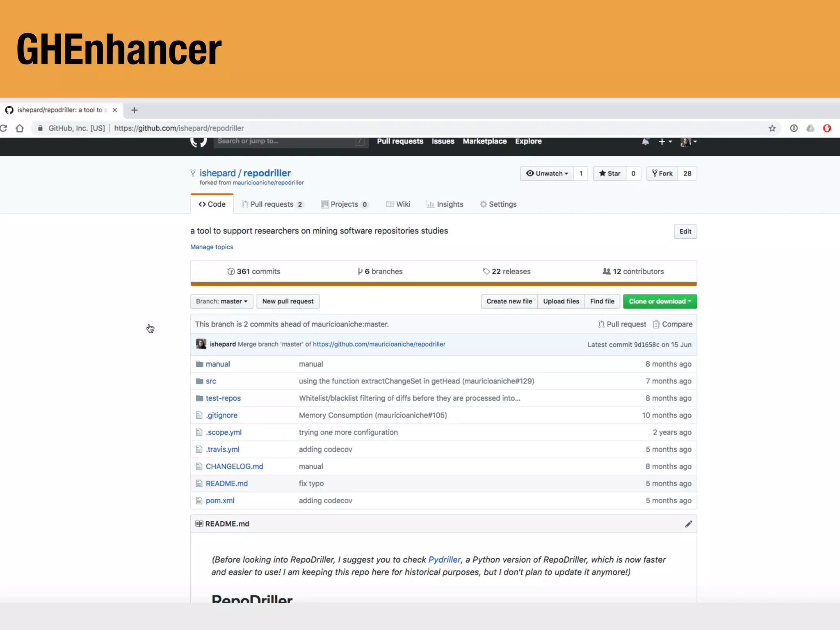Click the watchers count 1
Viewport: 840px width, 630px height.
coord(581,173)
